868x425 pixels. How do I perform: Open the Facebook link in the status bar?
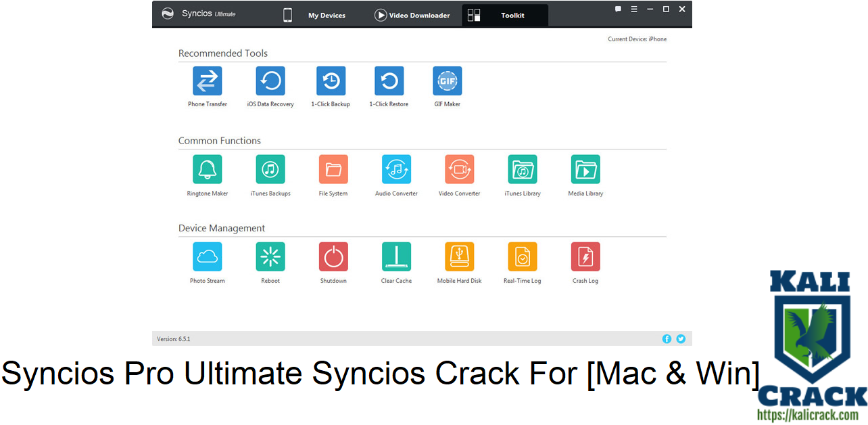coord(667,338)
